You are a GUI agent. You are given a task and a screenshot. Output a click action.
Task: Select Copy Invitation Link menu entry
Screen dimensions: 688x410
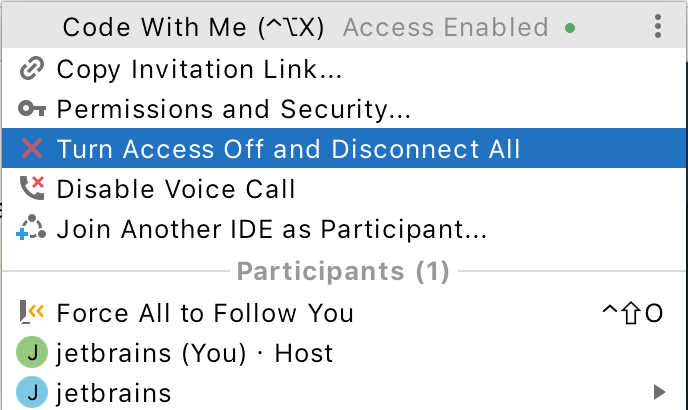(x=200, y=69)
